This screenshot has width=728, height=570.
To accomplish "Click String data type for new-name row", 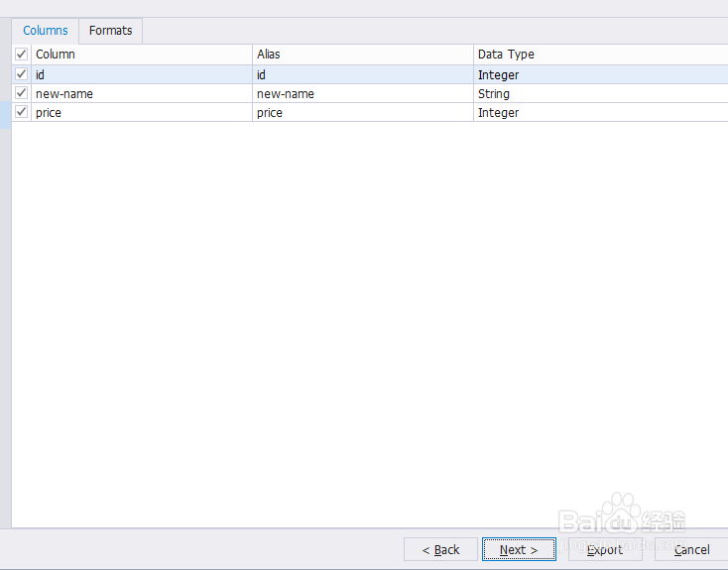I will click(601, 94).
